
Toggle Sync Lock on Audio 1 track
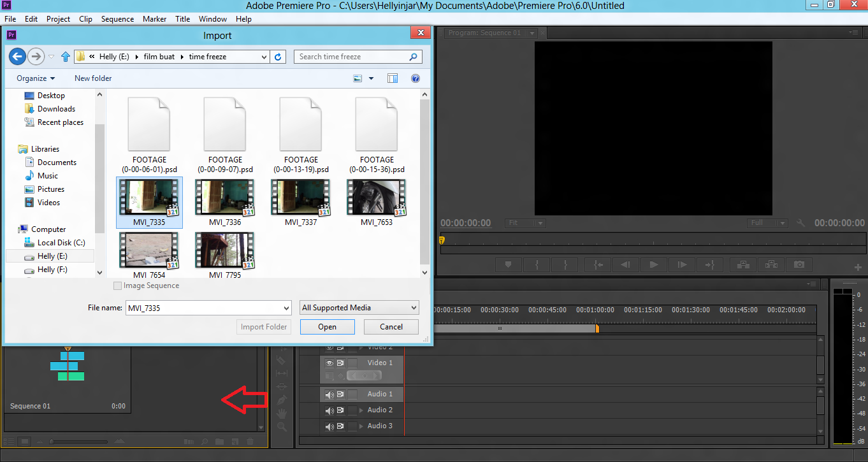tap(340, 394)
